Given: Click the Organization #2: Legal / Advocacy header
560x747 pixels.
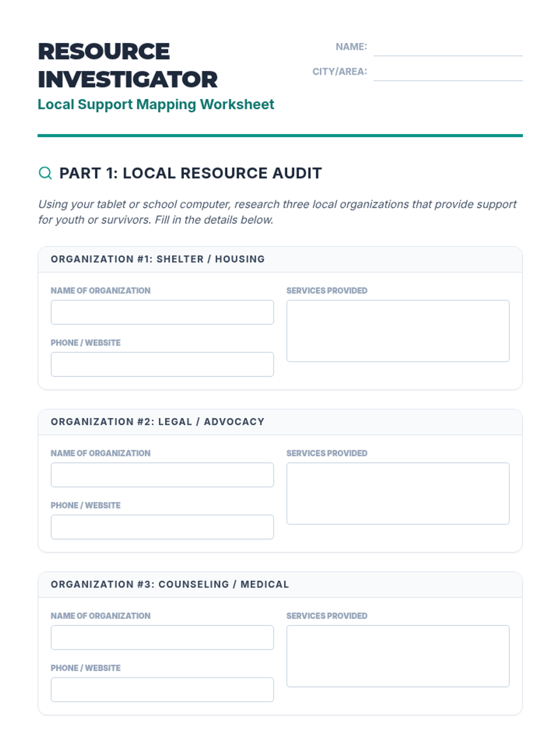Looking at the screenshot, I should tap(158, 422).
